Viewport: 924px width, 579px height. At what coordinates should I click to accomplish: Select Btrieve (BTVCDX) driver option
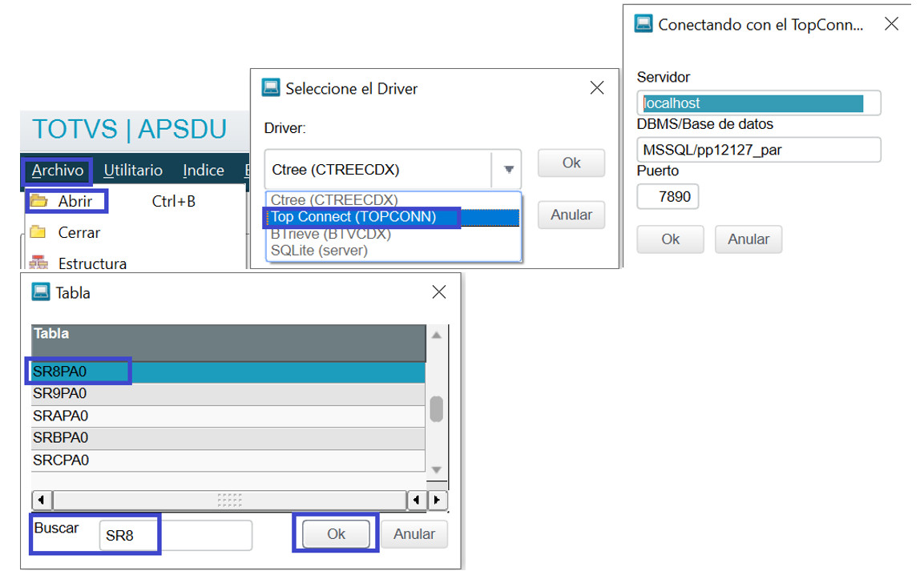pos(393,234)
